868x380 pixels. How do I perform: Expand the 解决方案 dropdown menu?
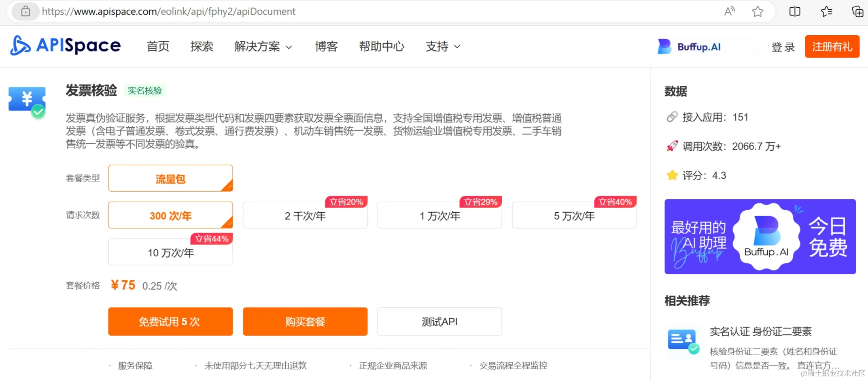tap(263, 47)
